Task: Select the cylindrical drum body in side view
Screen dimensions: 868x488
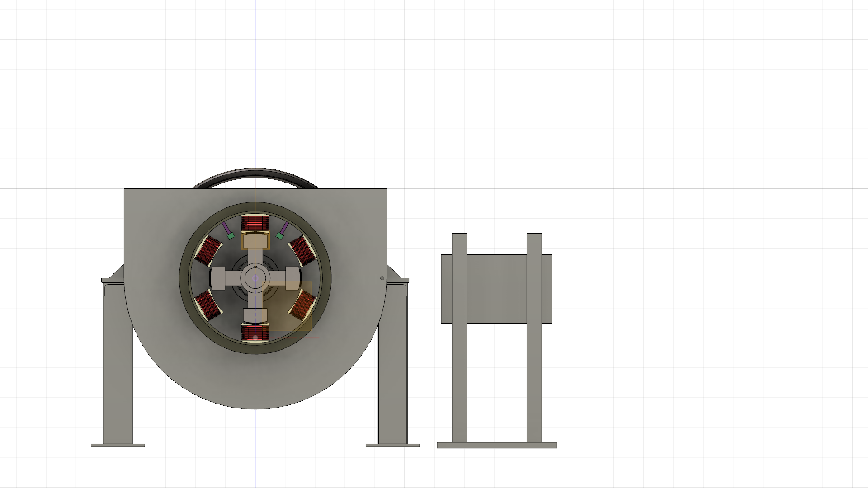Action: pyautogui.click(x=497, y=289)
